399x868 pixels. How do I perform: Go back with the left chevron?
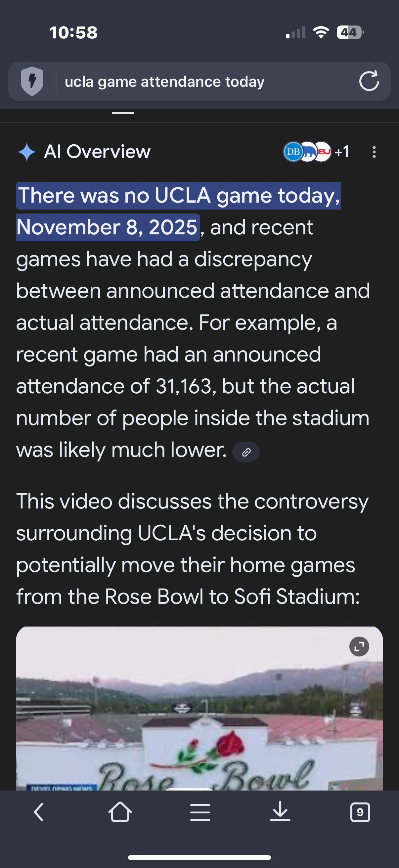pyautogui.click(x=39, y=812)
